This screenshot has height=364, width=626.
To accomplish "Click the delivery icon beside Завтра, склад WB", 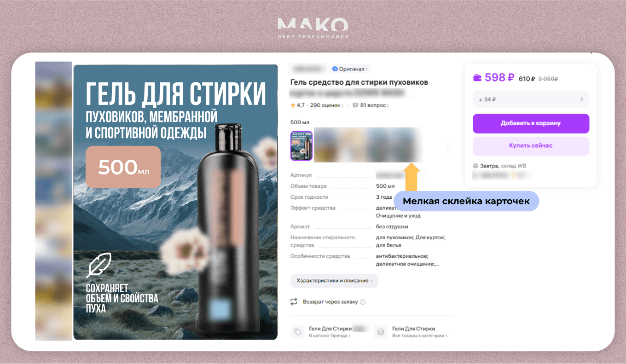I will (475, 166).
